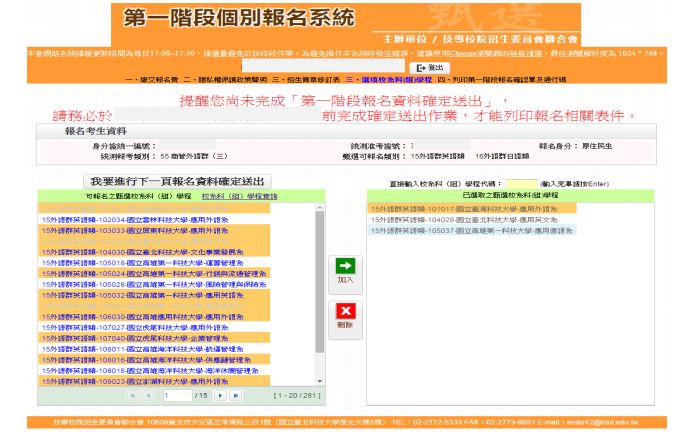Viewport: 696px width, 434px height.
Task: Select available program 108018 海洋休閒管理系
Action: pyautogui.click(x=154, y=371)
